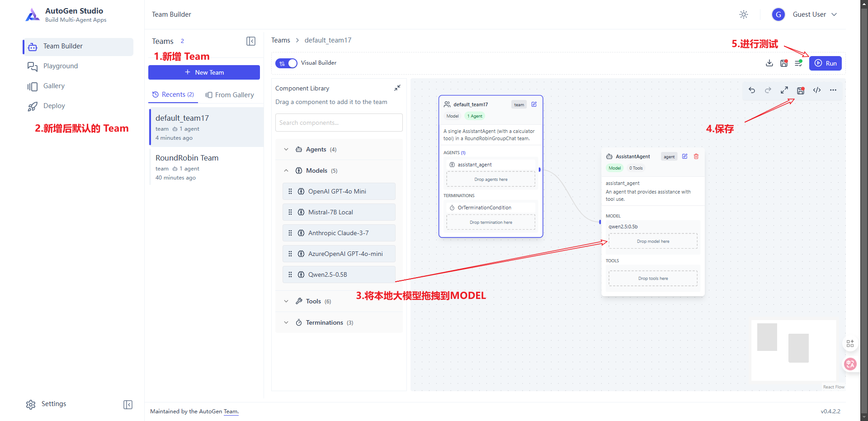
Task: Run the team test
Action: point(826,63)
